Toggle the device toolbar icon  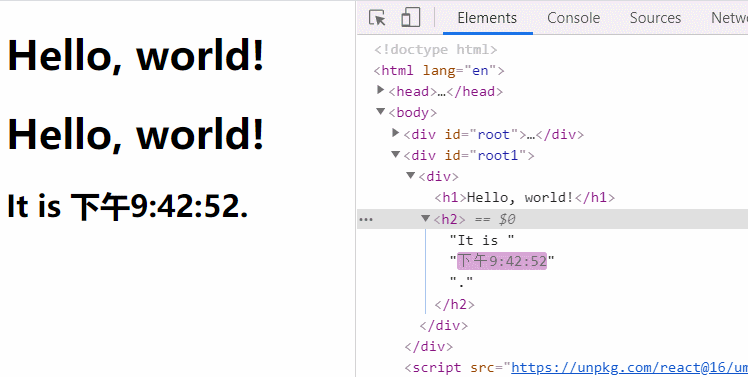point(410,18)
